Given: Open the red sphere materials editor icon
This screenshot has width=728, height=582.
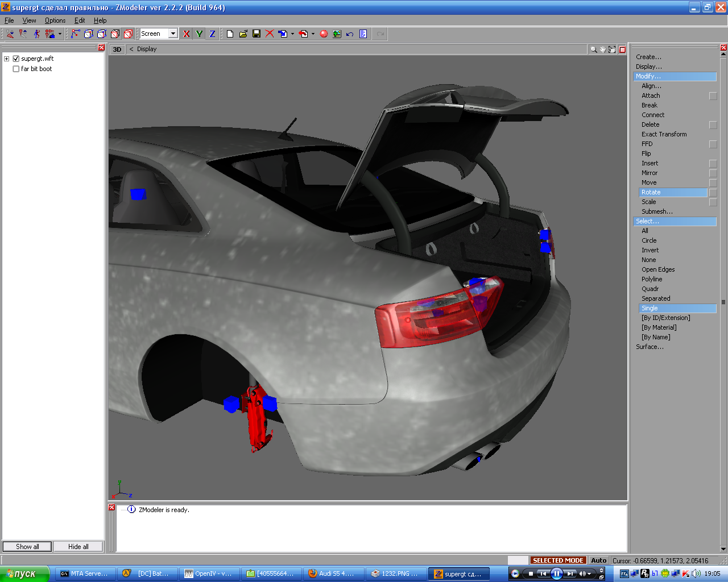Looking at the screenshot, I should click(x=324, y=34).
